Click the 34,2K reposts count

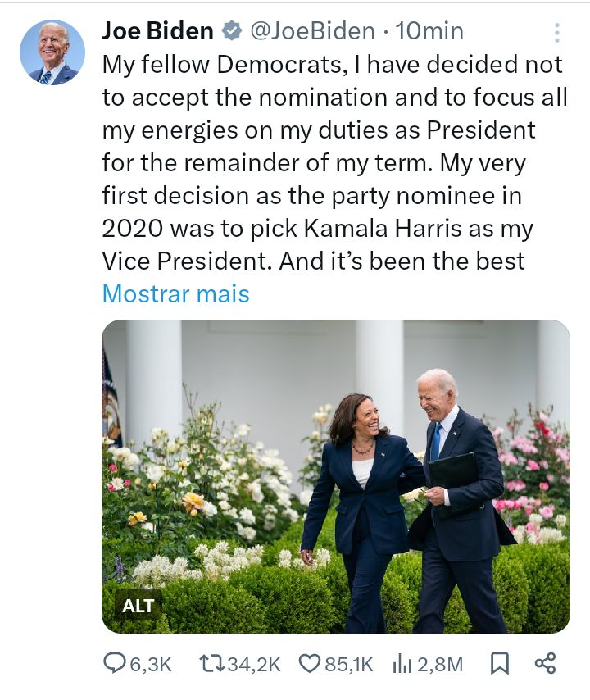click(x=253, y=665)
